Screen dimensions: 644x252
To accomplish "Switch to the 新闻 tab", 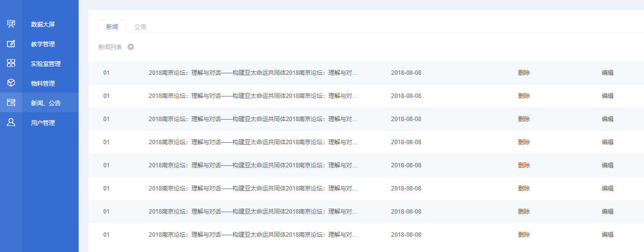I will coord(112,27).
